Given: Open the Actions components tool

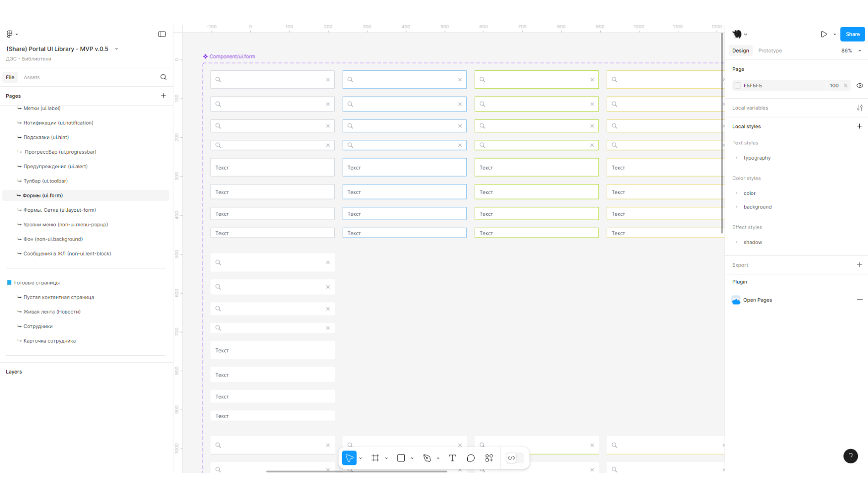Looking at the screenshot, I should pyautogui.click(x=489, y=458).
